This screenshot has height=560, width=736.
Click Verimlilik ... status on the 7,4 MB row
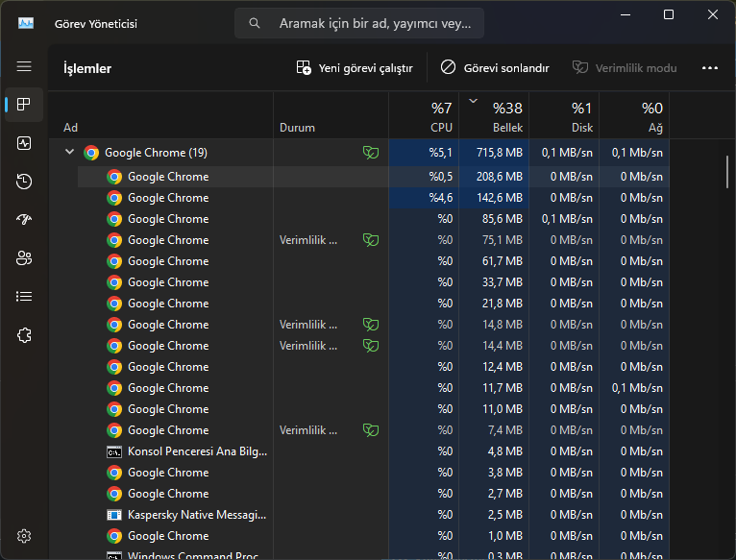308,430
